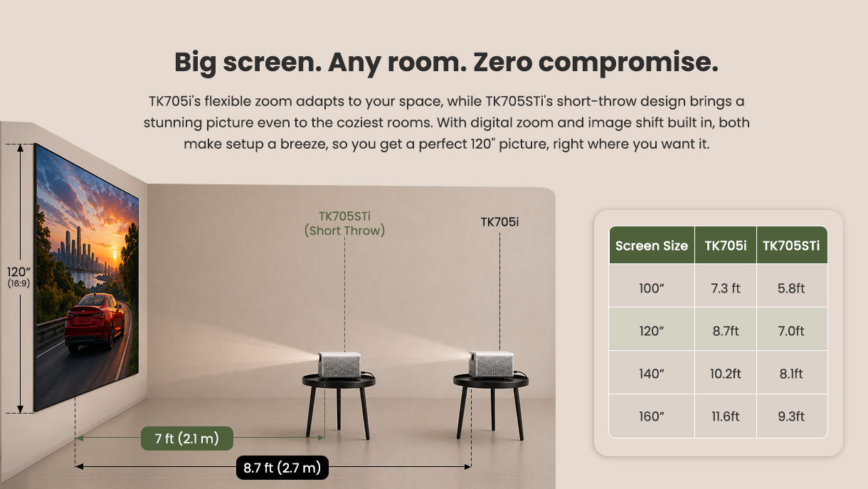Select the 160" screen size cell
Viewport: 868px width, 489px height.
(652, 416)
